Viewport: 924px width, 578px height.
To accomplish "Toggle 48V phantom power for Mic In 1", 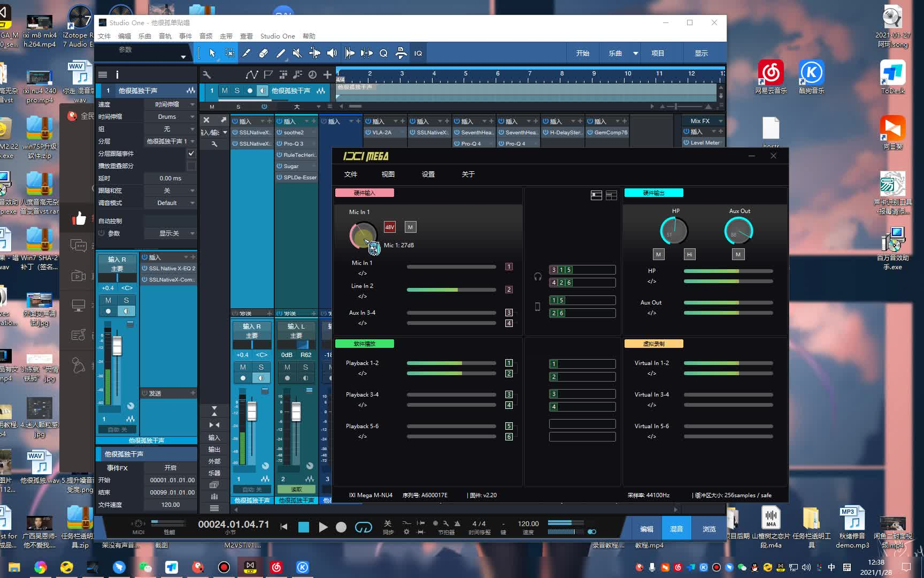I will pos(390,227).
